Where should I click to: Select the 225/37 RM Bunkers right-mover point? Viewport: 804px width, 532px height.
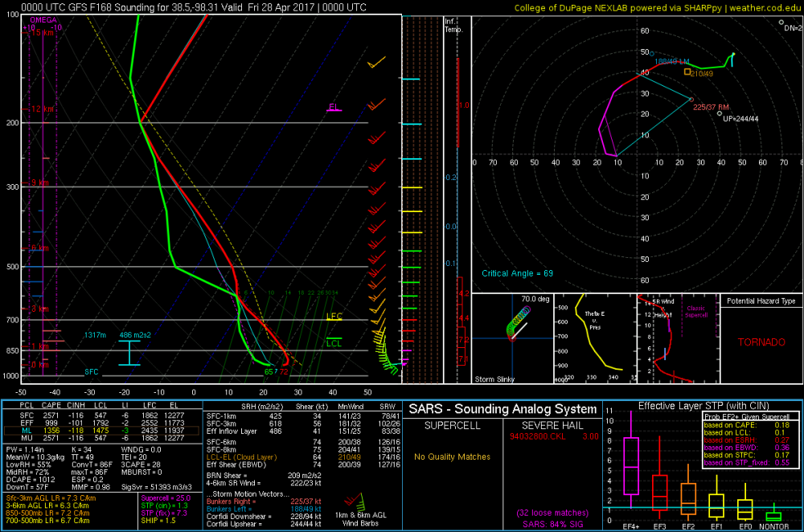point(691,99)
